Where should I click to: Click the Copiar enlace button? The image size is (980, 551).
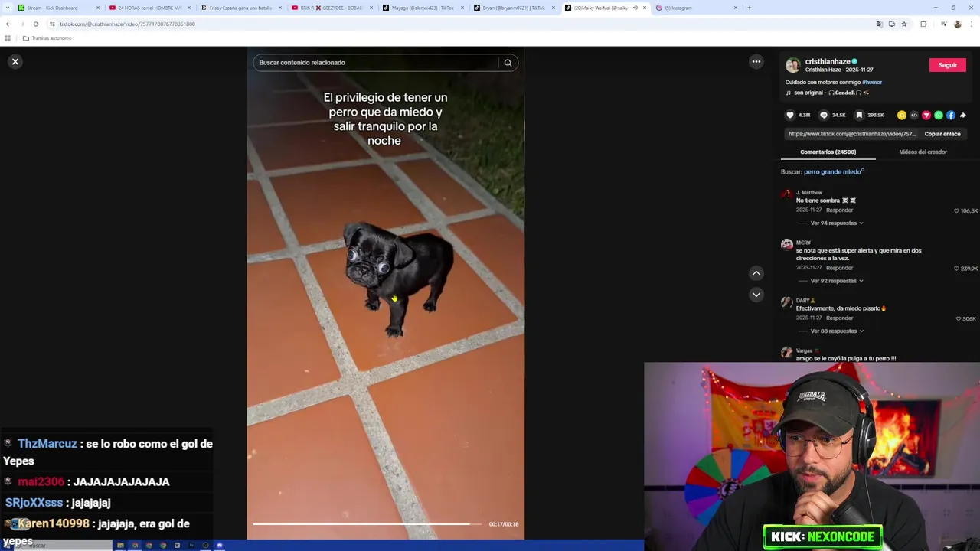942,134
